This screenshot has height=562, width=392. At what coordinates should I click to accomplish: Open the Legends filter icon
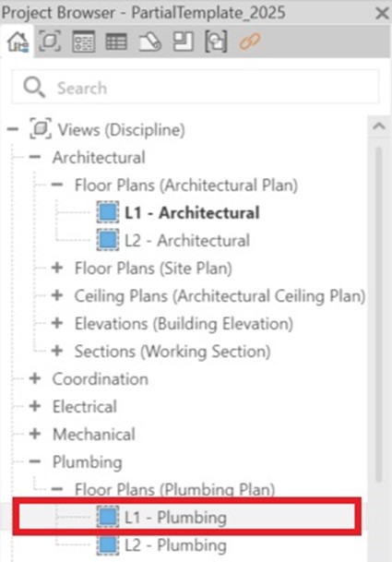(83, 42)
